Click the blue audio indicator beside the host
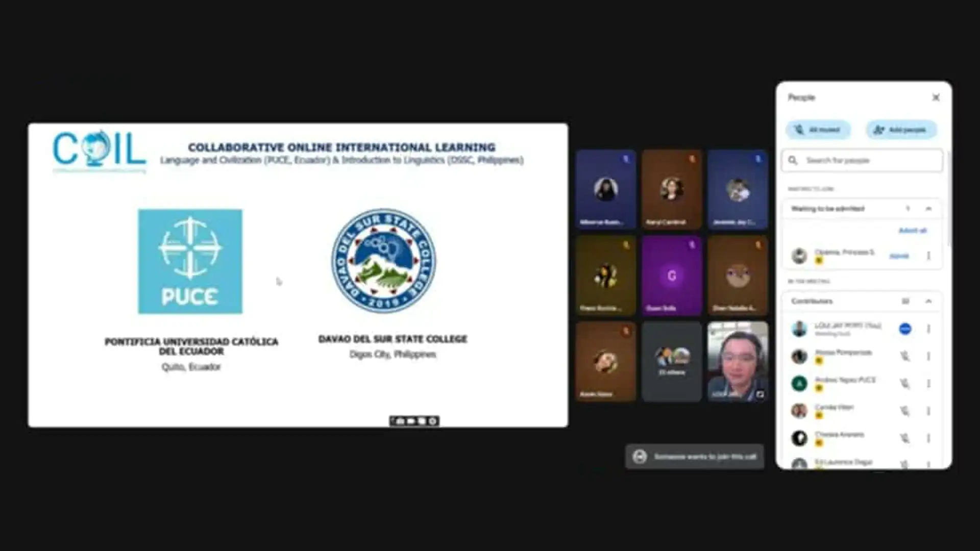Screen dimensions: 980x551 click(x=905, y=329)
